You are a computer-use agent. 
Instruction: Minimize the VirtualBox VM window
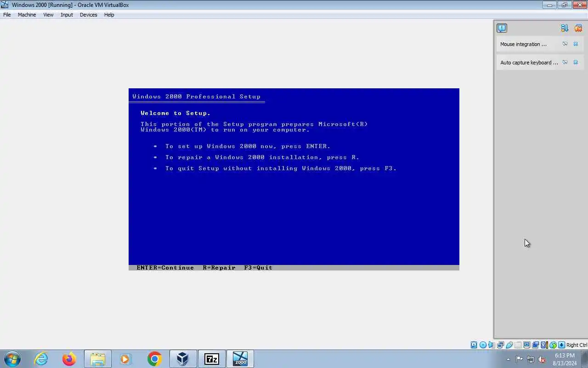point(549,5)
